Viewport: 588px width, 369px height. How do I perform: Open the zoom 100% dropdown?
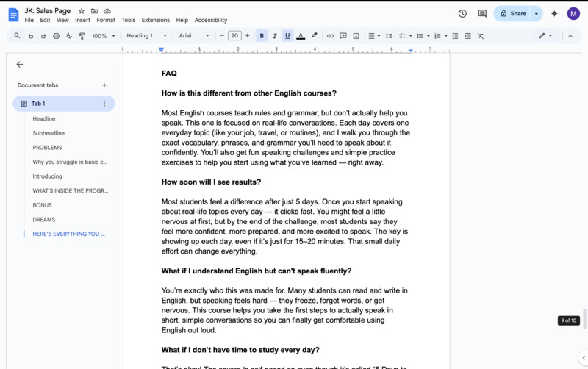pos(103,36)
